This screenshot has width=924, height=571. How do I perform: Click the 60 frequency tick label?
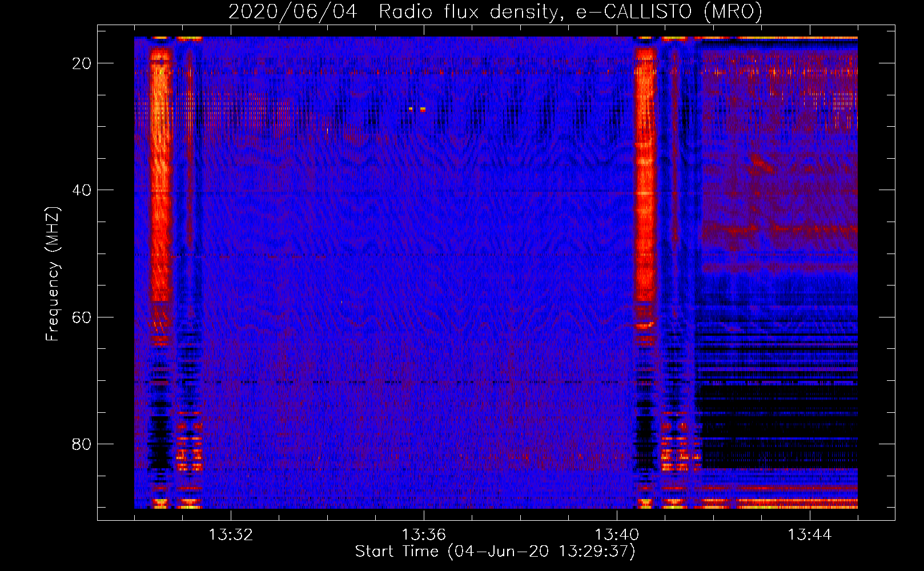click(82, 317)
